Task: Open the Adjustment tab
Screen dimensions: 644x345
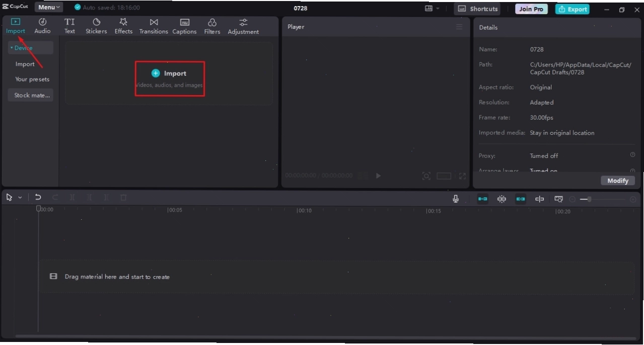Action: (243, 26)
